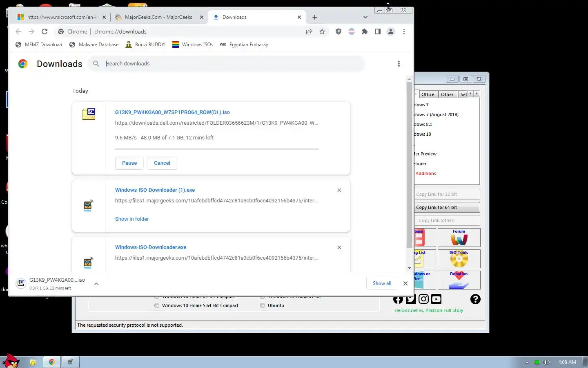Open the Windows ISOs bookmark
This screenshot has width=588, height=368.
pos(193,45)
